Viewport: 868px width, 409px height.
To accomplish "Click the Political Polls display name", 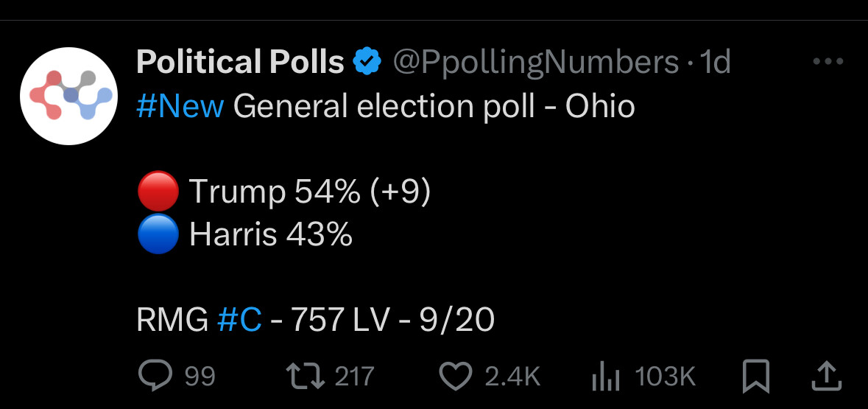I will tap(240, 61).
